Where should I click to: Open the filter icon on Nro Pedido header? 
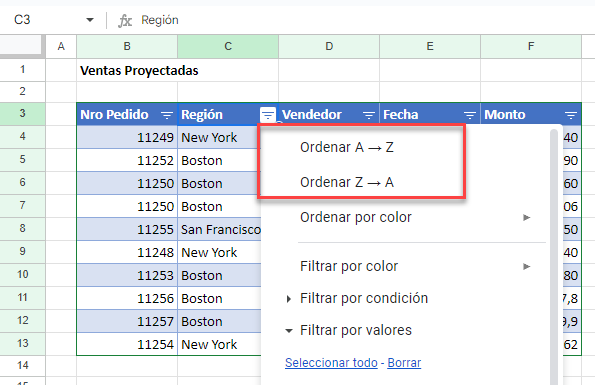click(167, 115)
